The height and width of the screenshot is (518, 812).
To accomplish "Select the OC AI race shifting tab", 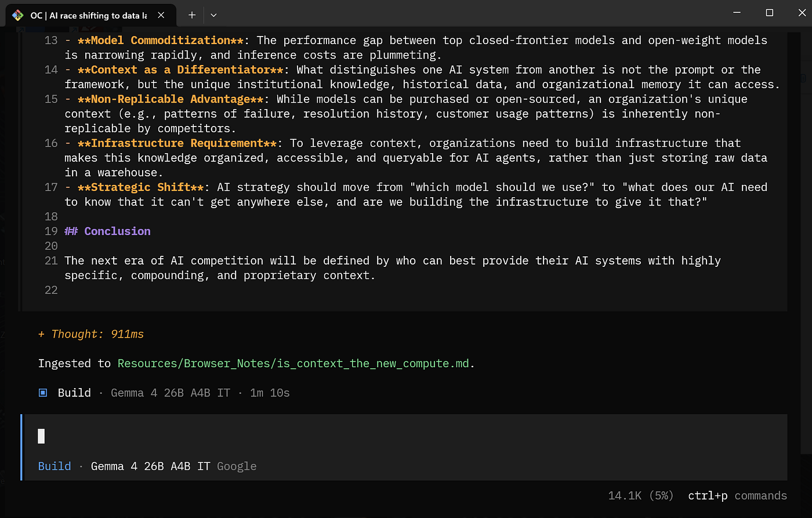I will pos(90,15).
